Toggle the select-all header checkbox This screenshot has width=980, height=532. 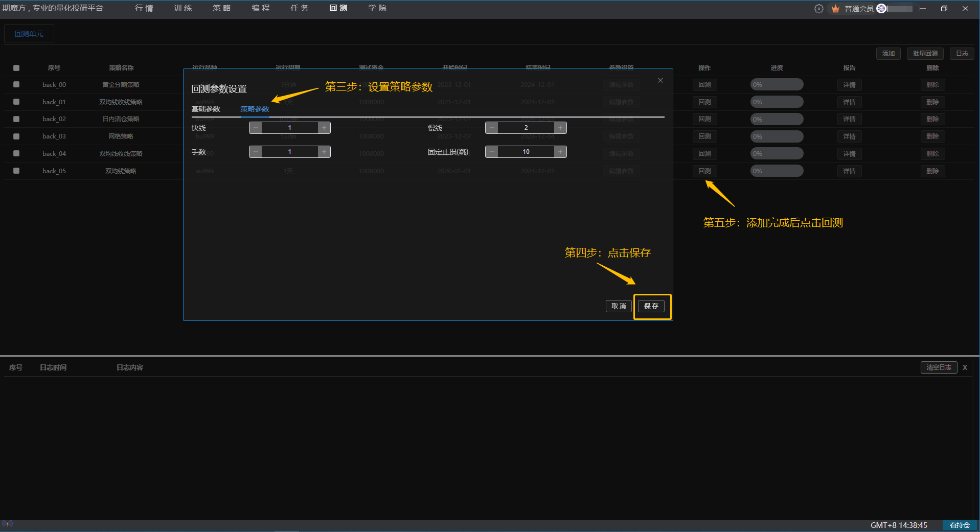coord(16,68)
